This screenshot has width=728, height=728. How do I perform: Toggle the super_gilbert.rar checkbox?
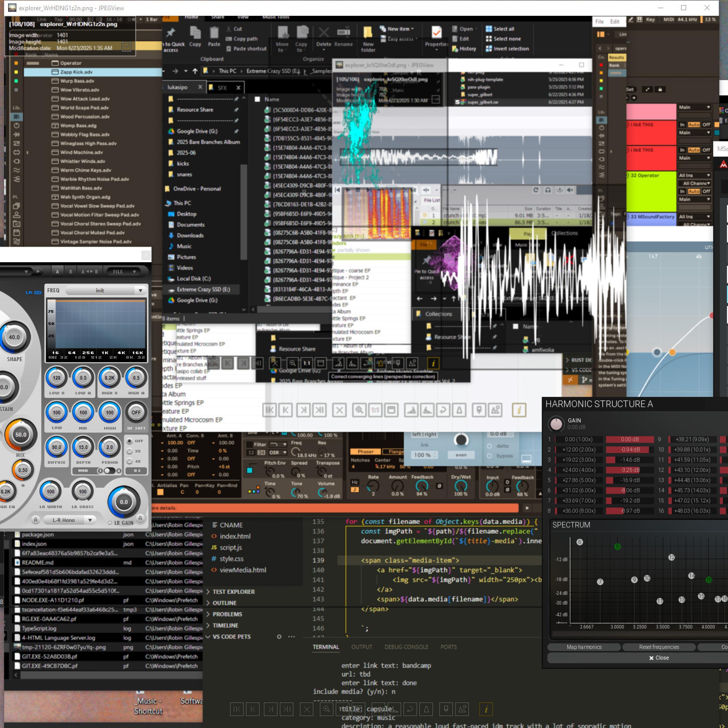pos(458,102)
